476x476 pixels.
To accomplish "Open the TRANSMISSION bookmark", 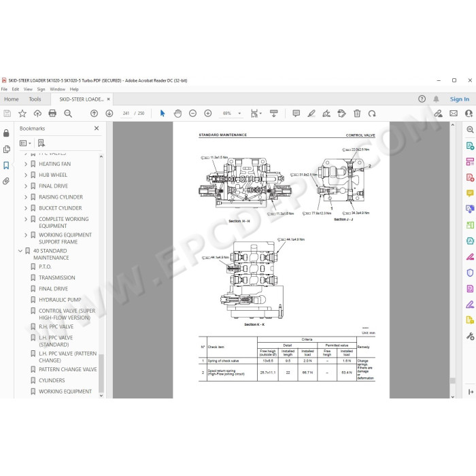I will pos(56,277).
